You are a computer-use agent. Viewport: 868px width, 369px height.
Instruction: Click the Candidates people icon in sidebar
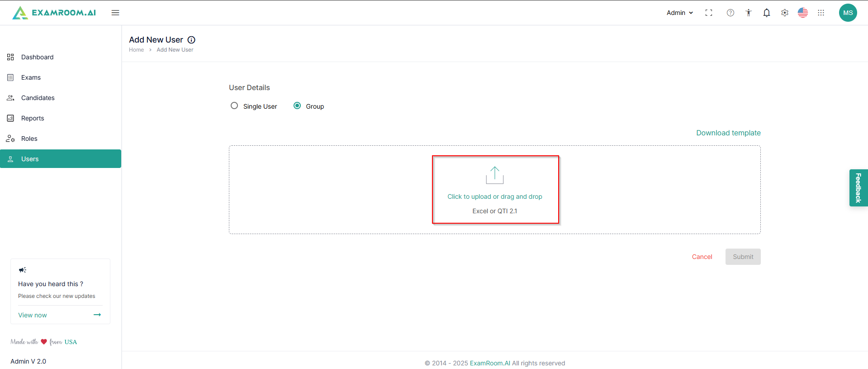[x=10, y=98]
